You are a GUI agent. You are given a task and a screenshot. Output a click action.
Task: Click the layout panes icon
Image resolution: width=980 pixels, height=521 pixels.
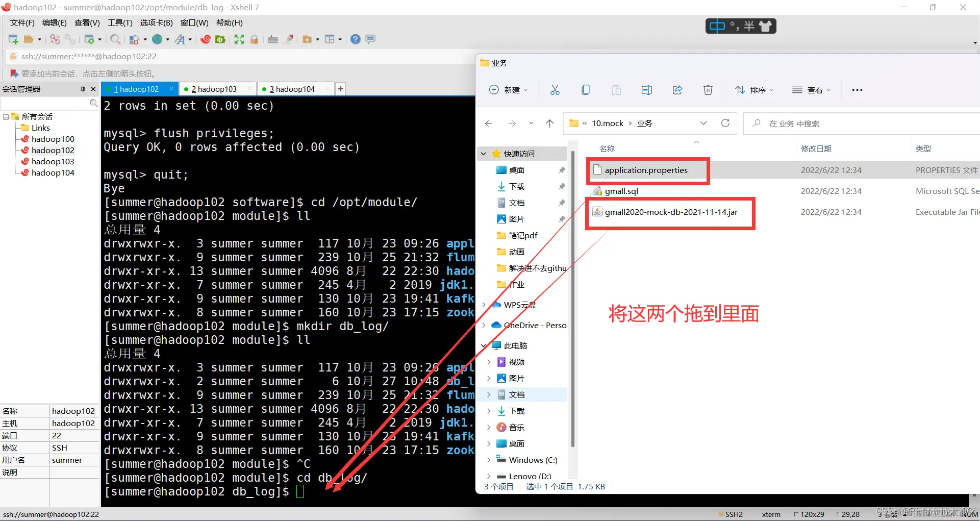pos(330,39)
